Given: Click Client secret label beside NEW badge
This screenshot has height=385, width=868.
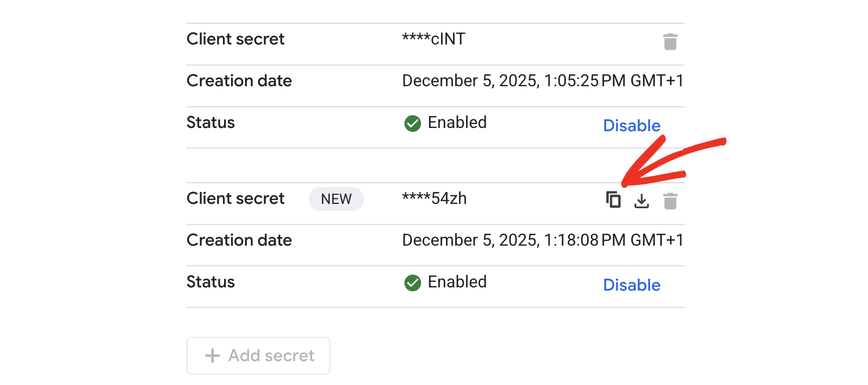Looking at the screenshot, I should (x=235, y=198).
